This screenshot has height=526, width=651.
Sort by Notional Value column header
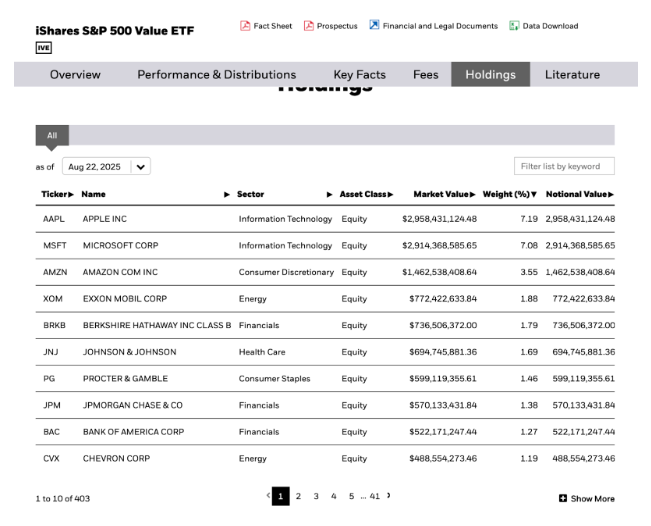point(579,194)
